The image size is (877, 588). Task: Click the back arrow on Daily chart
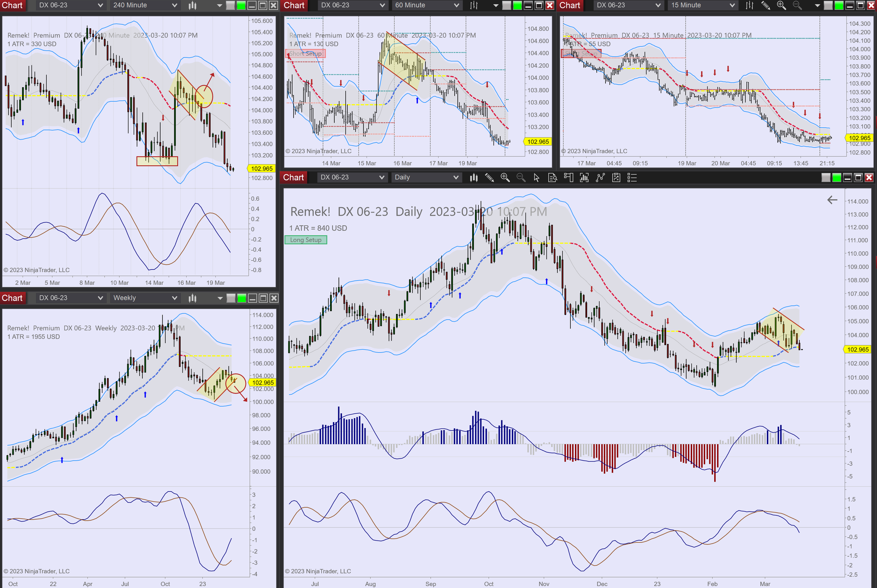coord(832,200)
